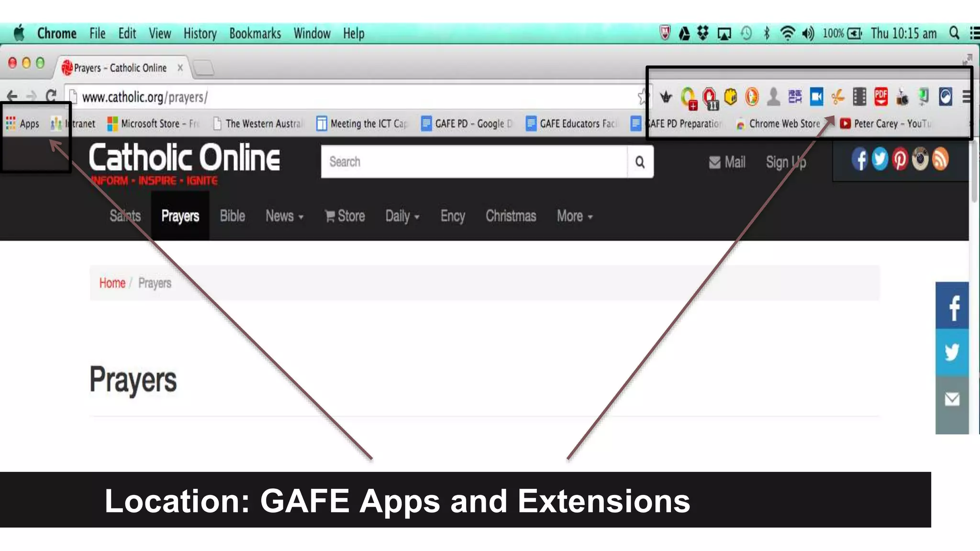The height and width of the screenshot is (551, 980).
Task: Click the film strip extension icon
Action: click(859, 97)
